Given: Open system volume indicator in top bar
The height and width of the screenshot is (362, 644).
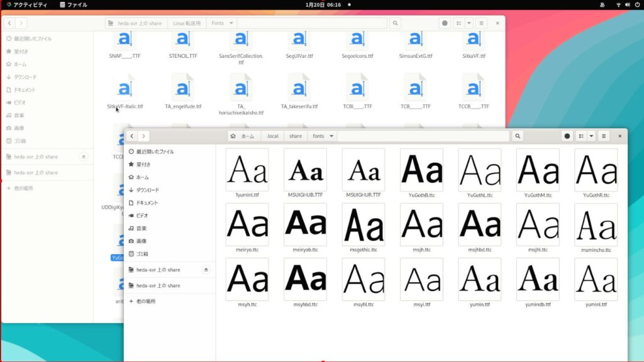Looking at the screenshot, I should [x=628, y=5].
